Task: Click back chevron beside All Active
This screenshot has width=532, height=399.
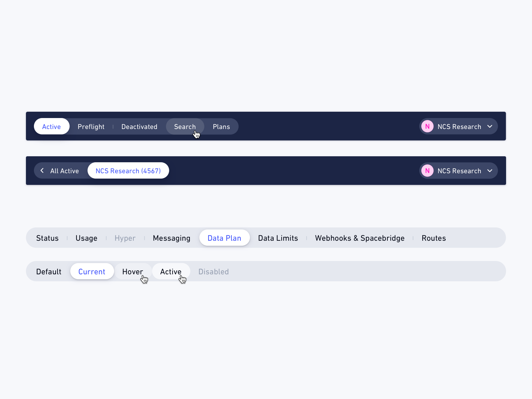Action: click(x=42, y=171)
